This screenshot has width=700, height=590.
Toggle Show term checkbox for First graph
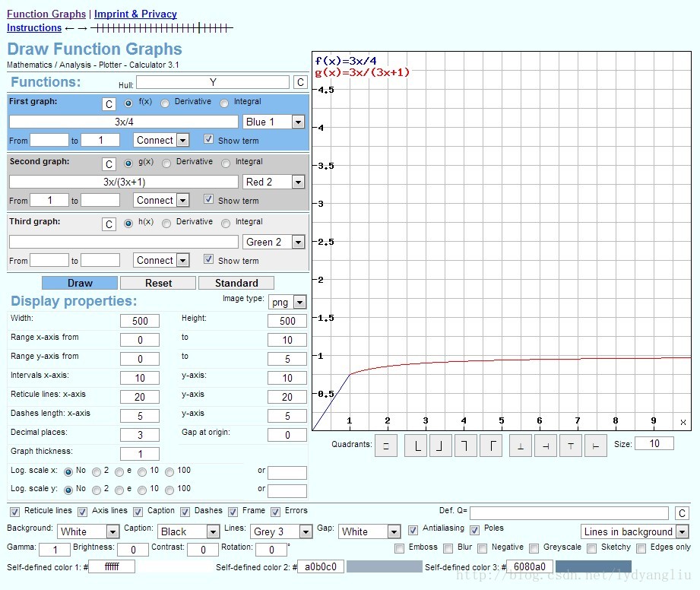coord(208,139)
